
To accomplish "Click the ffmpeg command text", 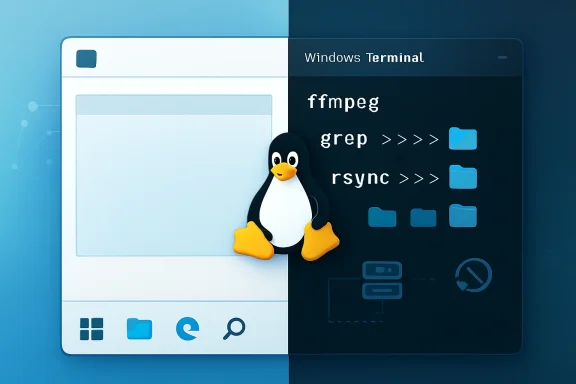I will point(343,102).
